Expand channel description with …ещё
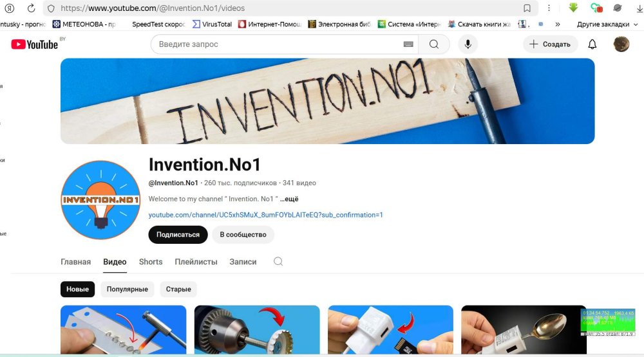The image size is (644, 357). point(289,199)
